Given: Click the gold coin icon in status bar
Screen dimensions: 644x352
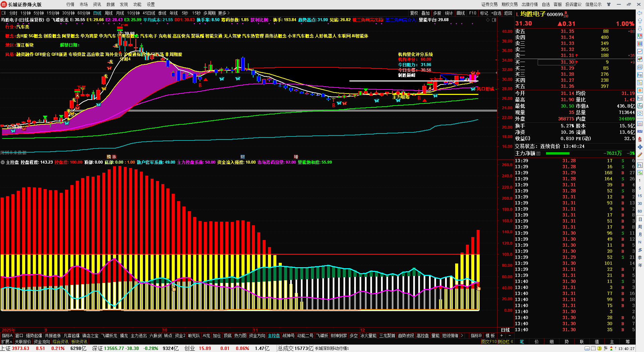Looking at the screenshot, I should pos(599,349).
